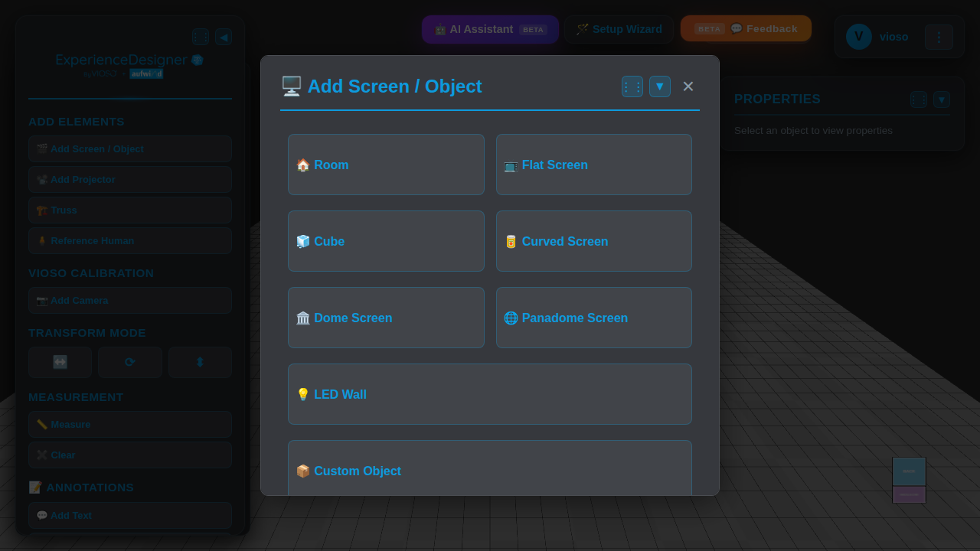This screenshot has height=551, width=980.
Task: Collapse the Properties panel
Action: point(942,99)
